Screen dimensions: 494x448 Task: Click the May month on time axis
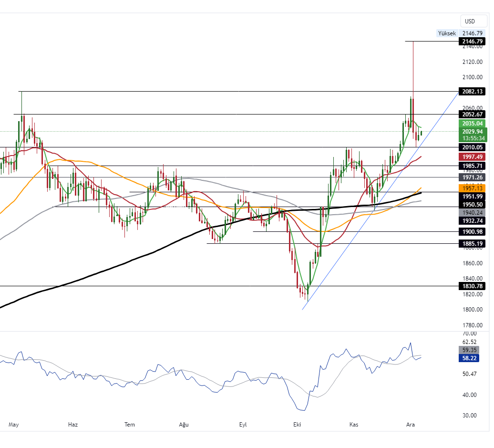click(14, 424)
